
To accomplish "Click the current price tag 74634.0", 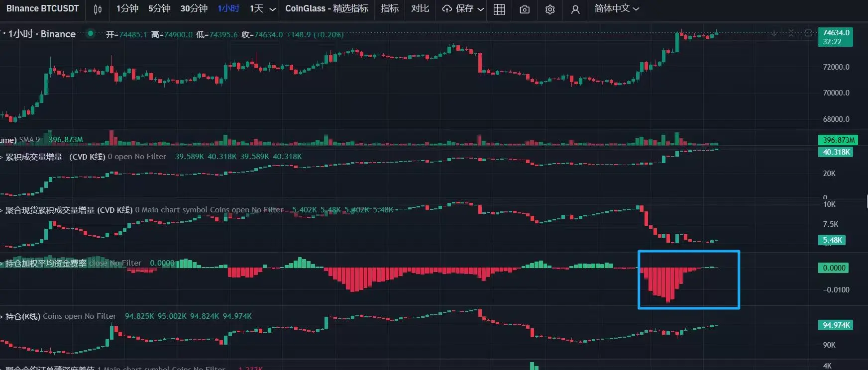I will pos(836,37).
